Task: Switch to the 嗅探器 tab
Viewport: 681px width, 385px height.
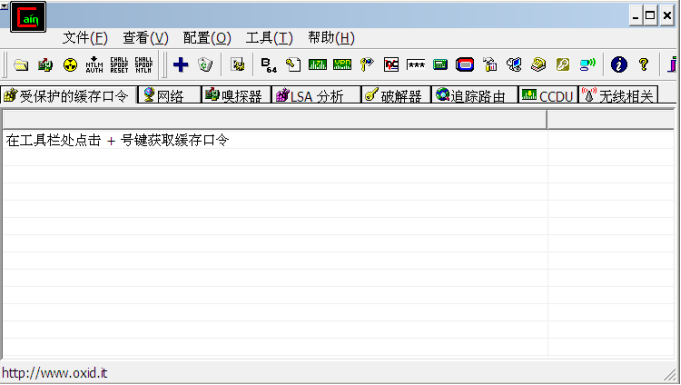Action: pos(236,96)
